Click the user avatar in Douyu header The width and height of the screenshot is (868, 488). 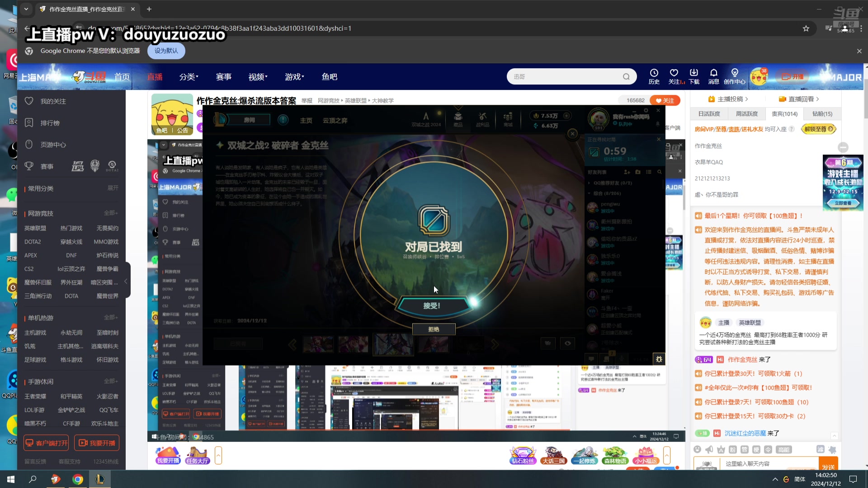tap(759, 77)
